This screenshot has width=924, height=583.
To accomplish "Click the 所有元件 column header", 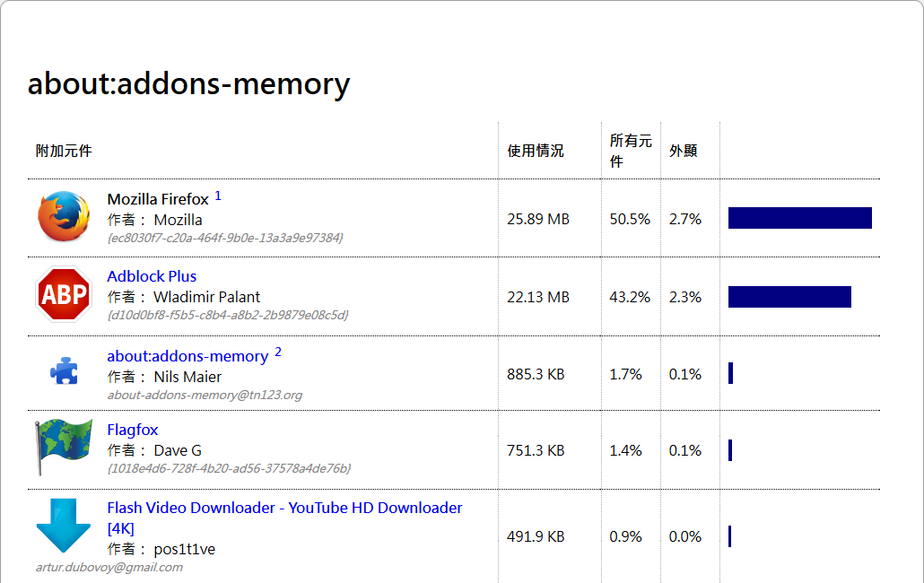I will pos(631,151).
